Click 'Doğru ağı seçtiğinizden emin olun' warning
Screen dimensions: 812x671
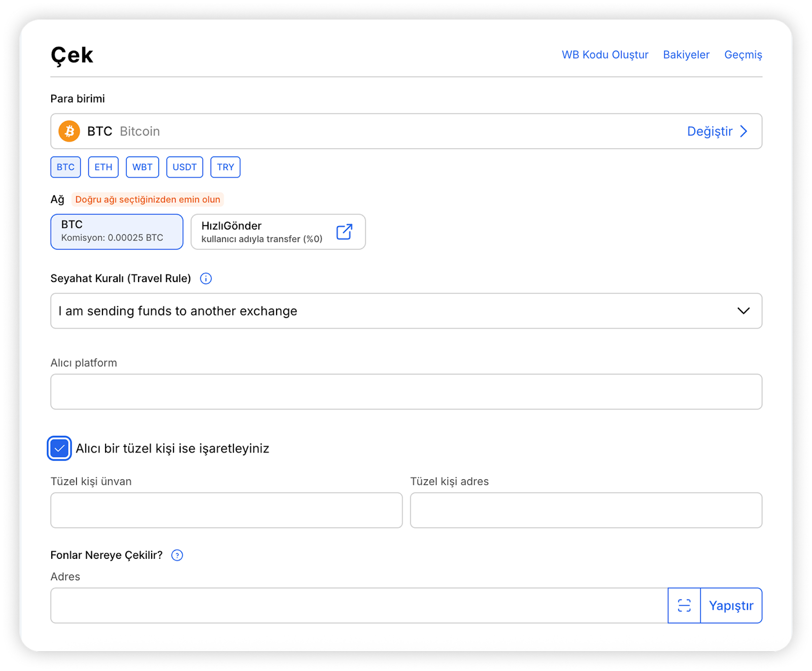(x=148, y=199)
